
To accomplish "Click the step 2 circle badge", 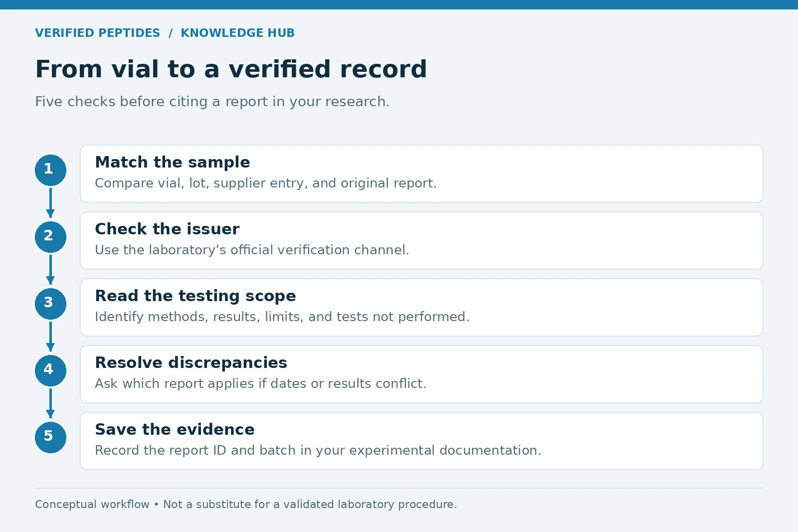I will click(50, 237).
